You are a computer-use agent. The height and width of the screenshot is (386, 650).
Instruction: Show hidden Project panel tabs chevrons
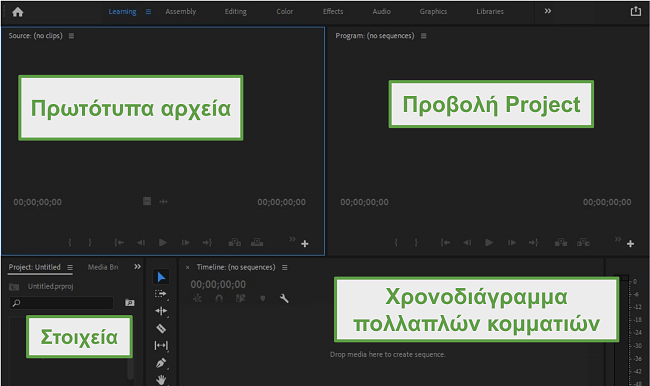pos(137,267)
